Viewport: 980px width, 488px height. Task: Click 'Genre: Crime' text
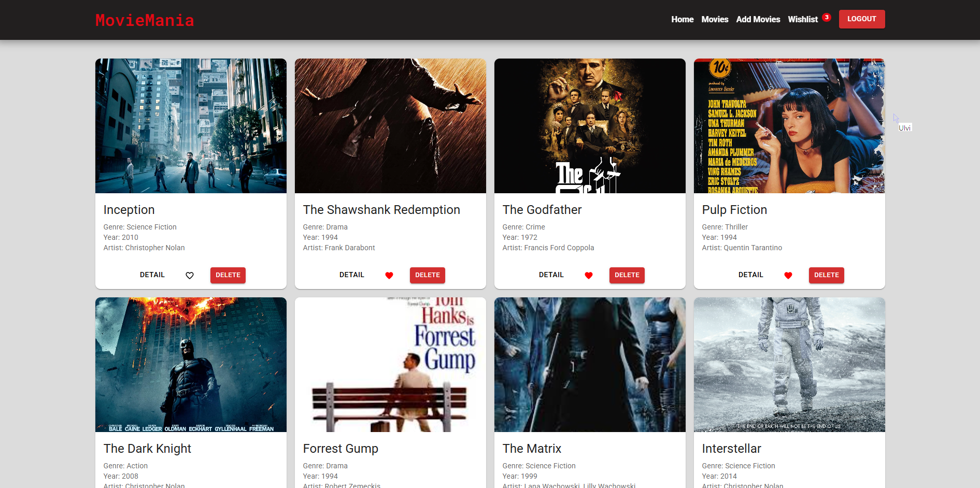click(524, 227)
